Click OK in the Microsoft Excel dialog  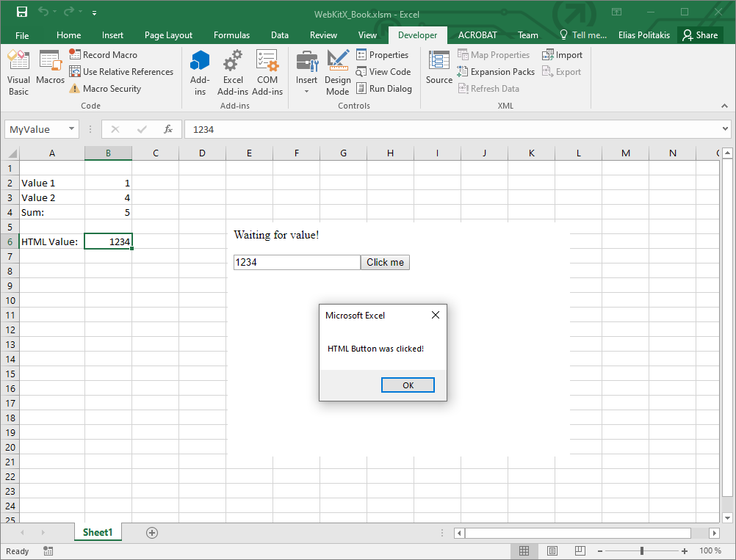tap(408, 385)
